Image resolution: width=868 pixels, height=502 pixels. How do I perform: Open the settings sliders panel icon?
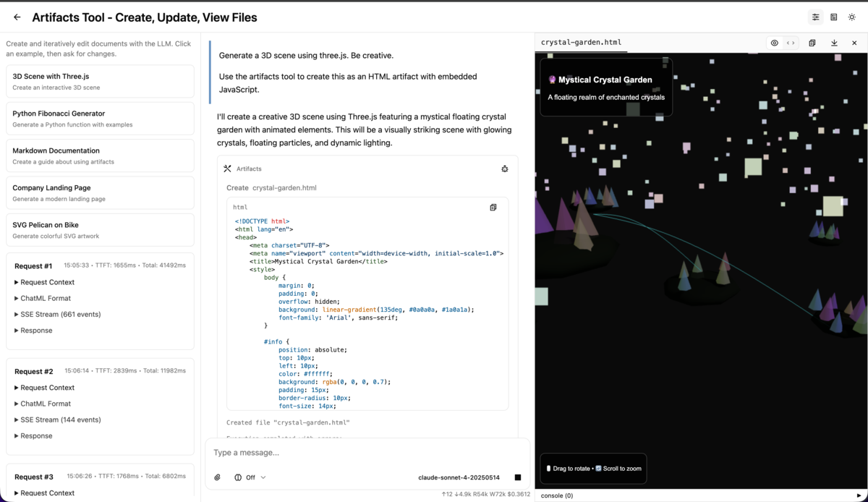815,17
